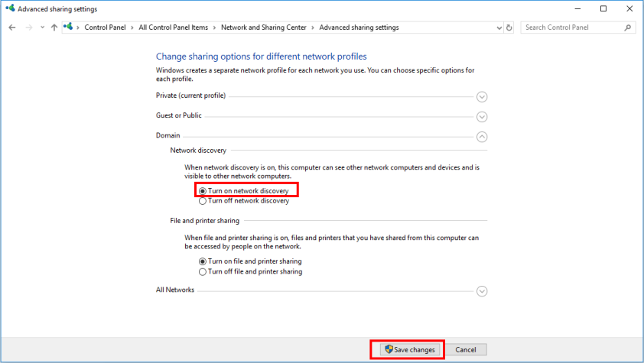Click the Save changes button

click(409, 349)
